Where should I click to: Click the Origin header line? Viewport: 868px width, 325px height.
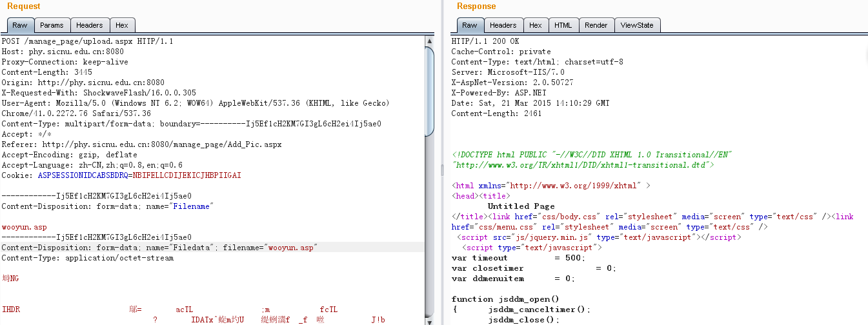(83, 83)
